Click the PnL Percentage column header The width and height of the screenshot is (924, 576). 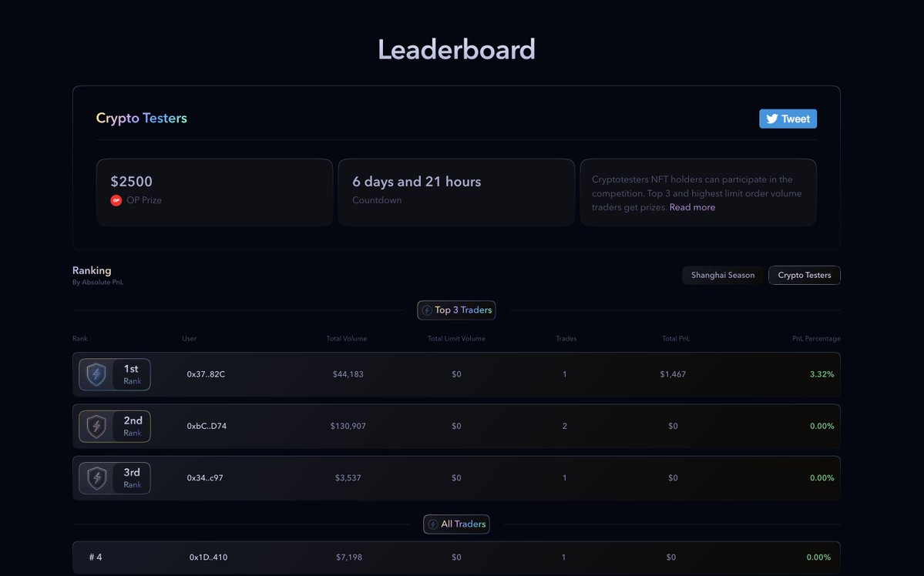pos(816,339)
